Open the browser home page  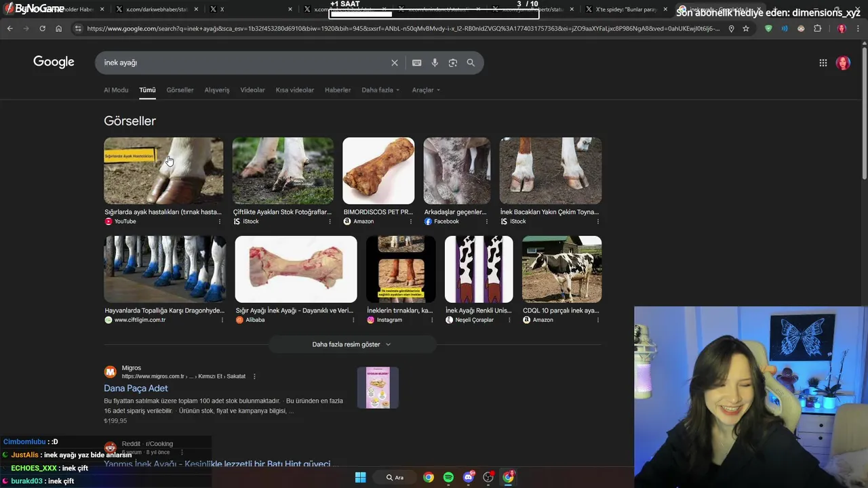point(58,28)
